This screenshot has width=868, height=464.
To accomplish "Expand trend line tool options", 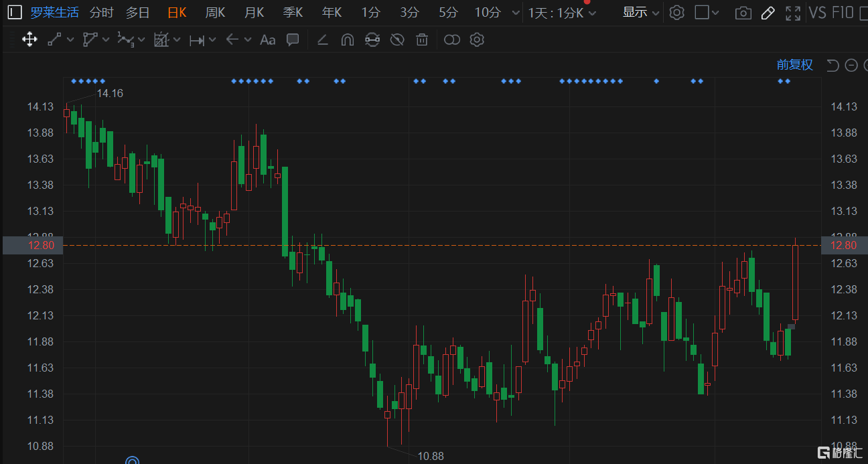I will tap(70, 40).
